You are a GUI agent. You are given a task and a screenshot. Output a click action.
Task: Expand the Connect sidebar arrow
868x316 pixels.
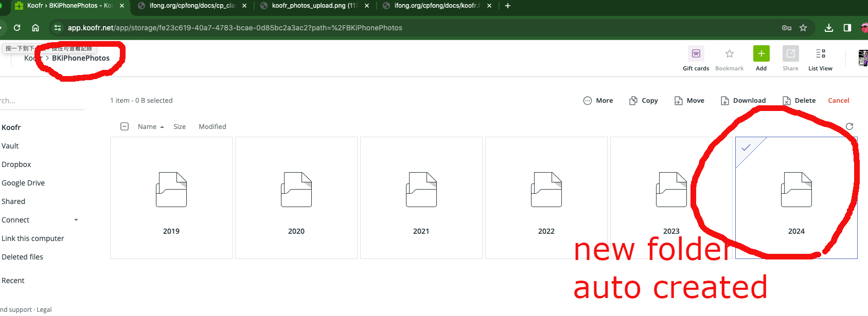point(76,220)
